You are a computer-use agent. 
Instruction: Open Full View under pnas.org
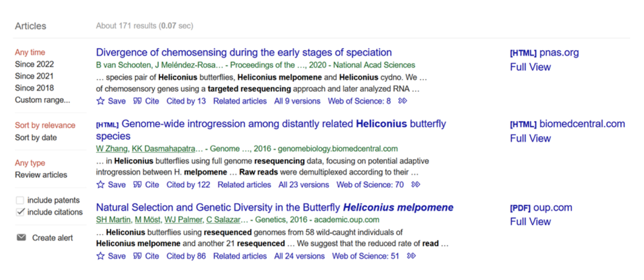(530, 67)
